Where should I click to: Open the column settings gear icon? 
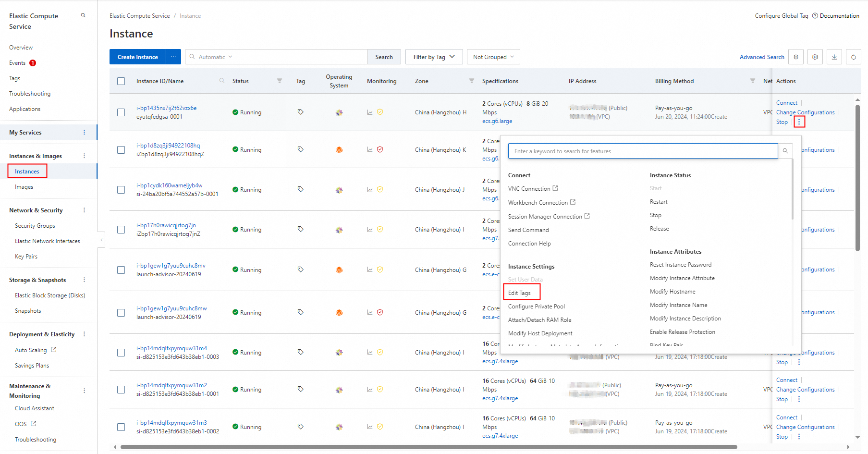(x=815, y=57)
